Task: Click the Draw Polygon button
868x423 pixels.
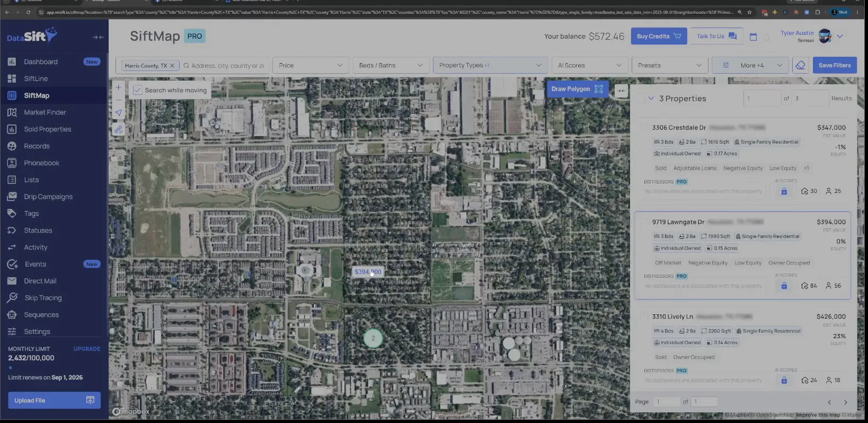Action: pyautogui.click(x=577, y=89)
